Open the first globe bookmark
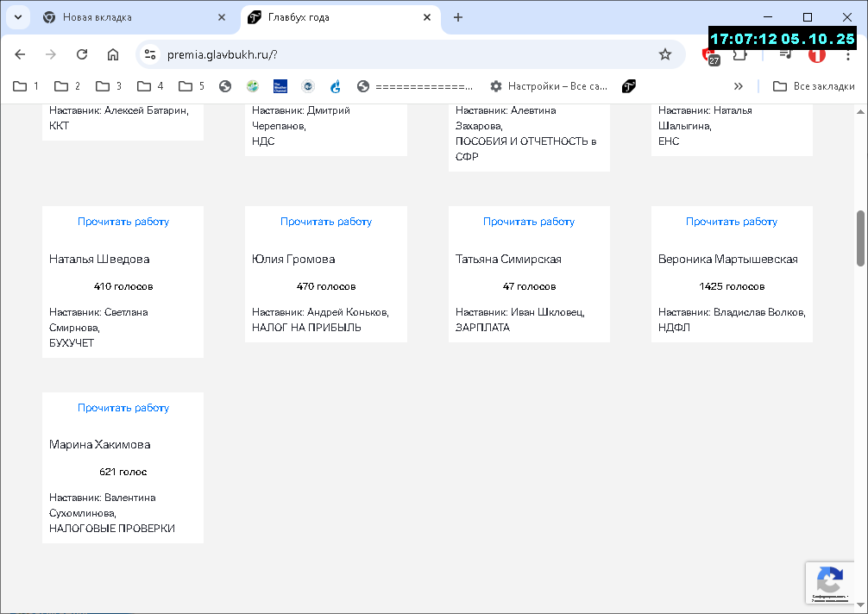The image size is (868, 614). coord(224,86)
